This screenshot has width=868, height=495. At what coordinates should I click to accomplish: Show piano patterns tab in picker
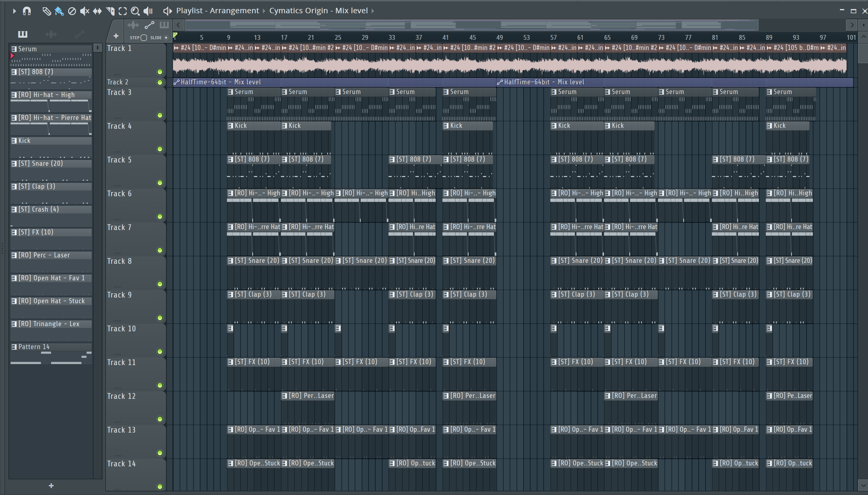(x=23, y=34)
